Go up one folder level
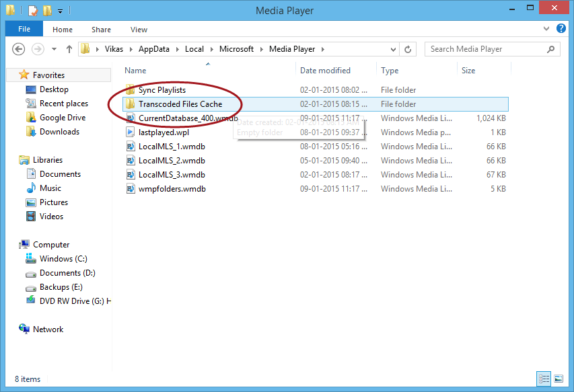 pyautogui.click(x=69, y=49)
